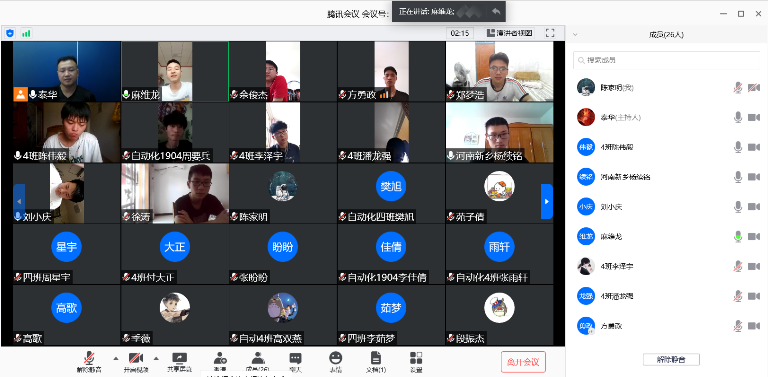The image size is (768, 377).
Task: Click the unmute button below the members list
Action: (x=671, y=359)
